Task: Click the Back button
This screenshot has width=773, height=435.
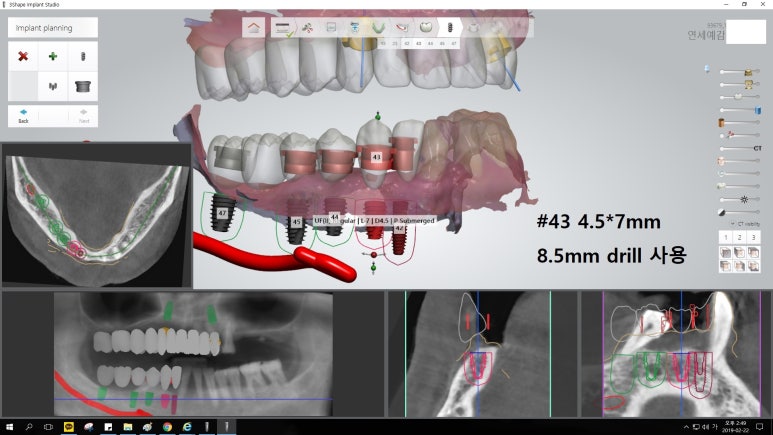Action: tap(23, 115)
